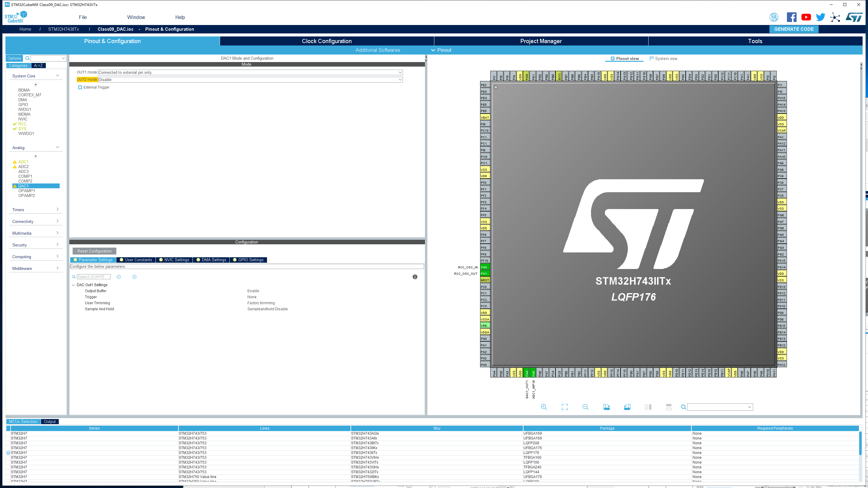Select the STM32H743IITx radio in MCU list
This screenshot has height=488, width=868.
point(9,453)
